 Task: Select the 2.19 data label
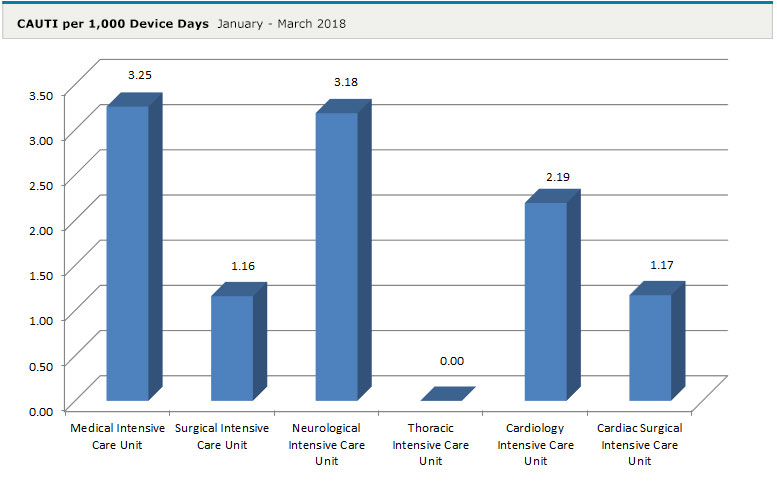[x=557, y=177]
